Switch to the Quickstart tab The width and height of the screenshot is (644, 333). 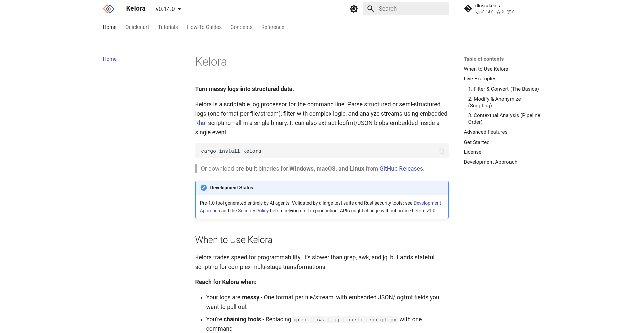(137, 27)
